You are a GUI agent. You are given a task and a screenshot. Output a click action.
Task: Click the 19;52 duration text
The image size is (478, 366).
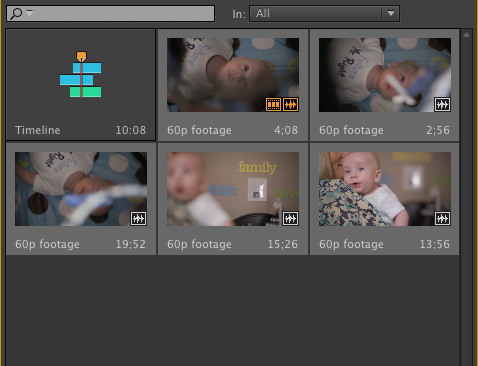[131, 244]
